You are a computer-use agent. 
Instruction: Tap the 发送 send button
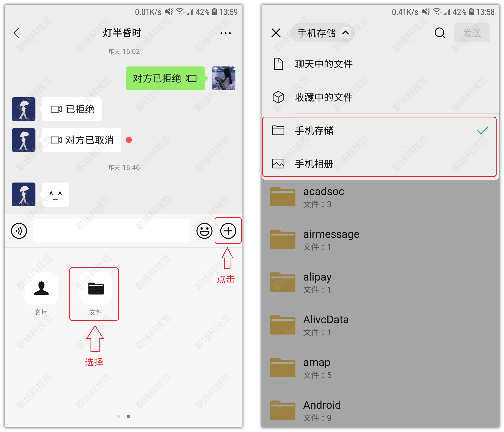(x=472, y=33)
